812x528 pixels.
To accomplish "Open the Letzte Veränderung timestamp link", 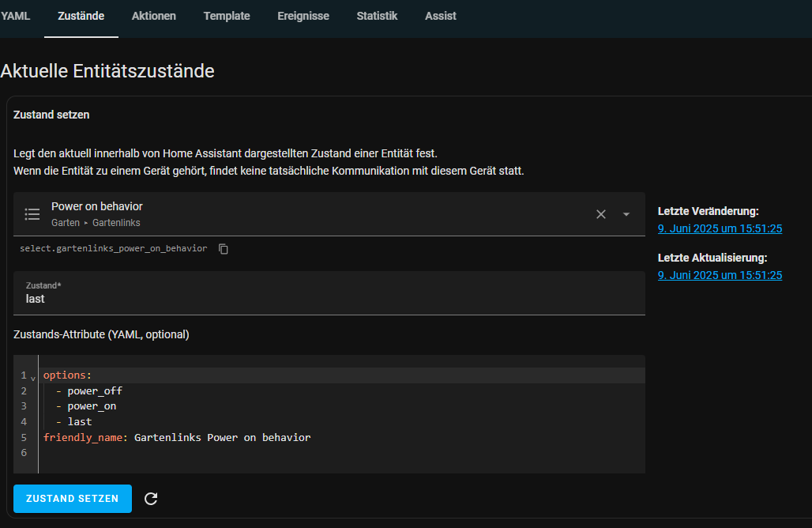I will pos(720,228).
